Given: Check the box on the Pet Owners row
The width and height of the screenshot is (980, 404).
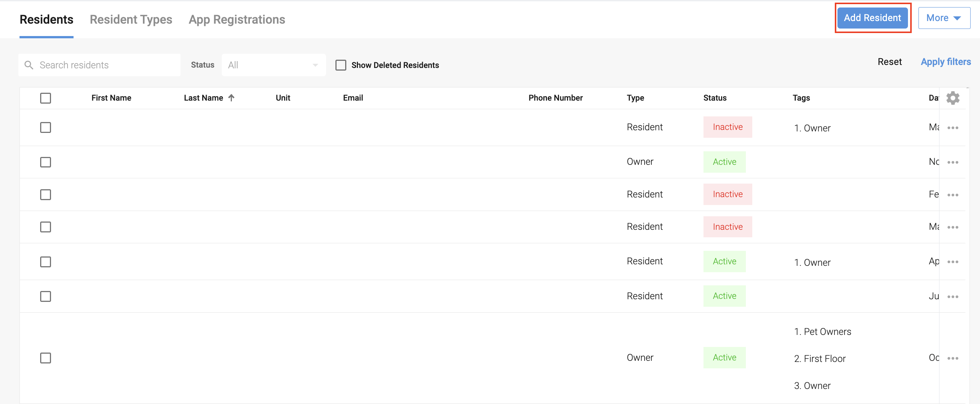Looking at the screenshot, I should [46, 358].
